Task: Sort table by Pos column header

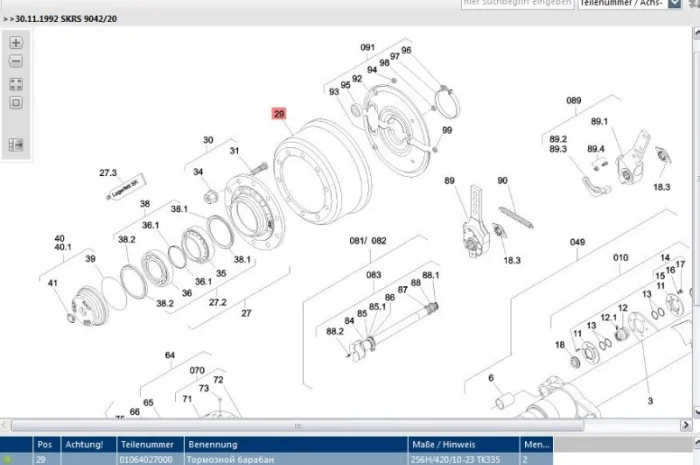Action: [x=45, y=444]
